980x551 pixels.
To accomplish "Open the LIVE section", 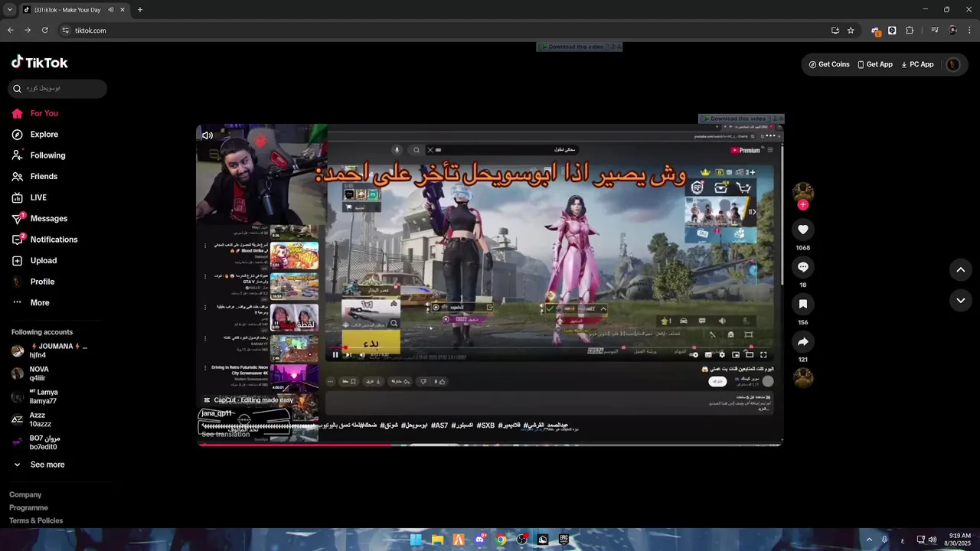I will pyautogui.click(x=29, y=197).
